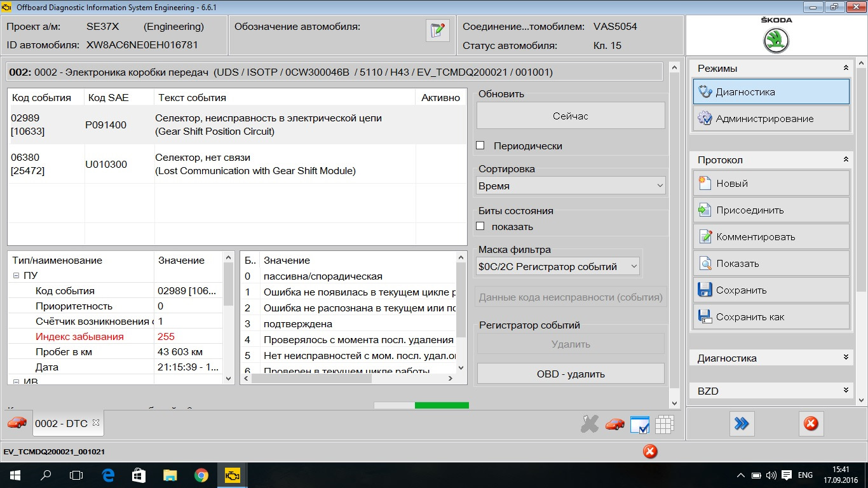This screenshot has height=488, width=868.
Task: Show hidden tray icons chevron
Action: click(741, 475)
